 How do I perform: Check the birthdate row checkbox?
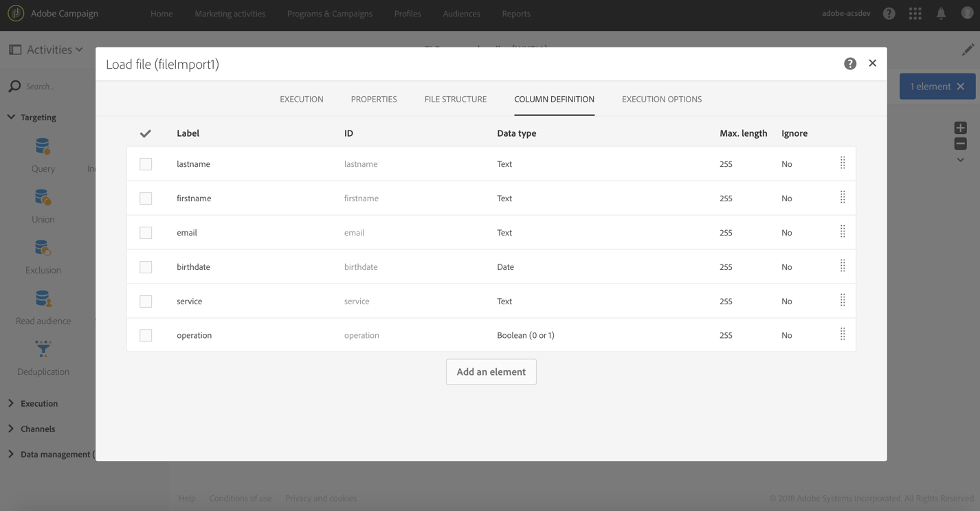point(146,267)
